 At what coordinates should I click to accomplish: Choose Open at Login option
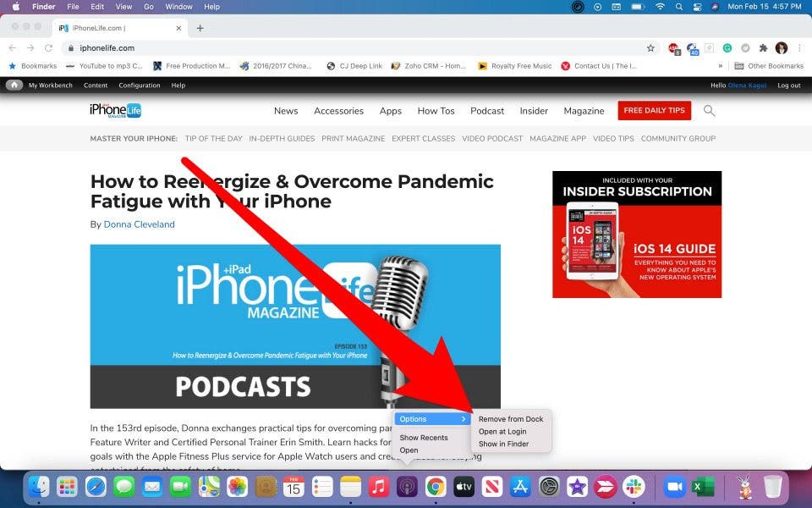[x=502, y=432]
